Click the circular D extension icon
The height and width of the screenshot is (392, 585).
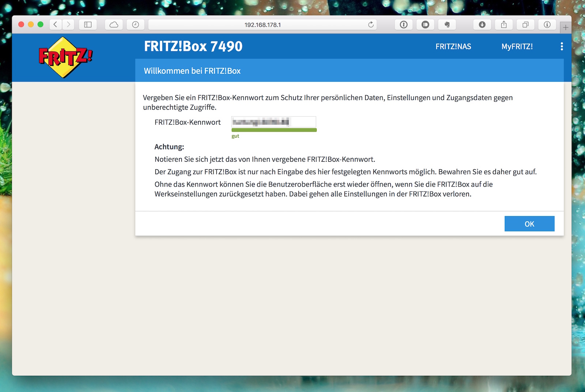click(425, 24)
